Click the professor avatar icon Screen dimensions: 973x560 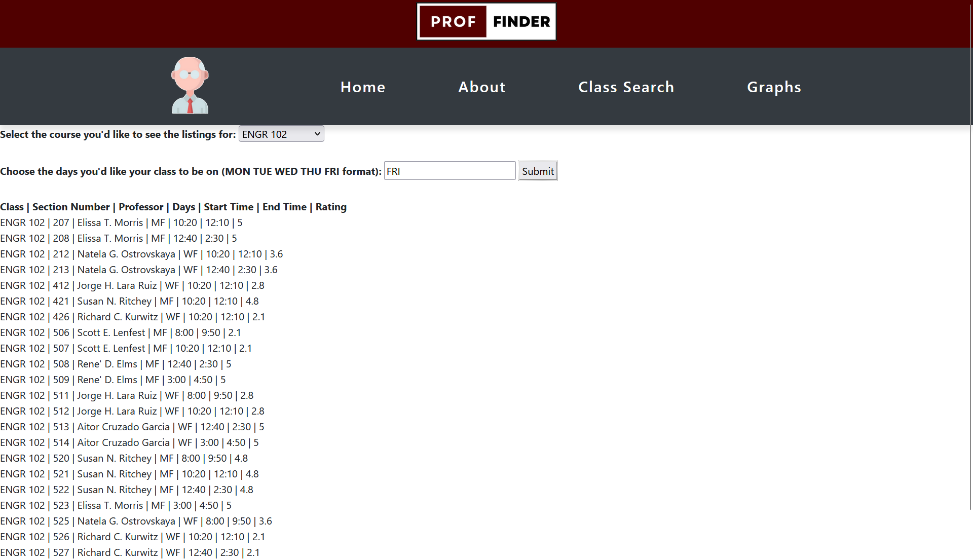pyautogui.click(x=190, y=85)
